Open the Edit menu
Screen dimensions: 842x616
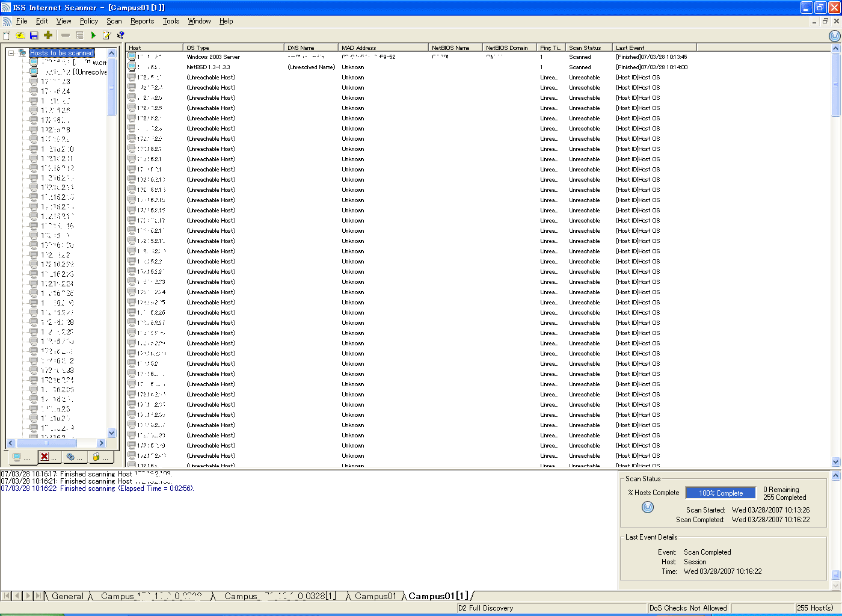(x=41, y=21)
